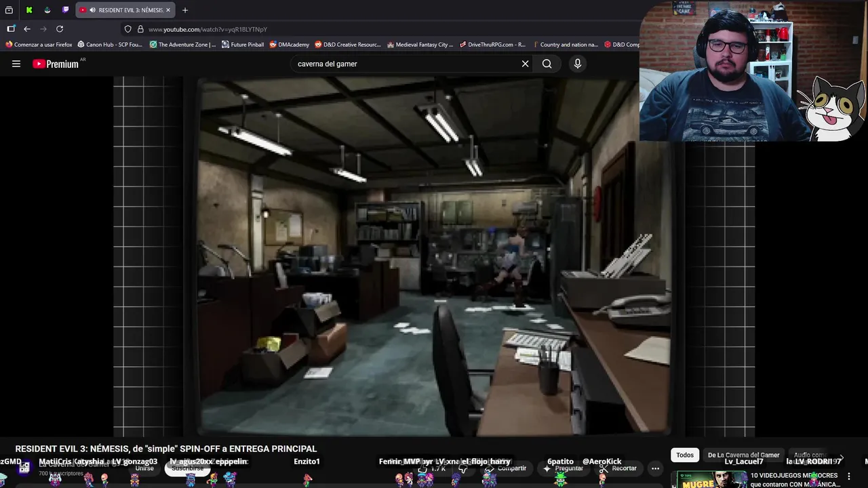Select De La Caverna del Gamer chip
The width and height of the screenshot is (868, 488).
743,455
